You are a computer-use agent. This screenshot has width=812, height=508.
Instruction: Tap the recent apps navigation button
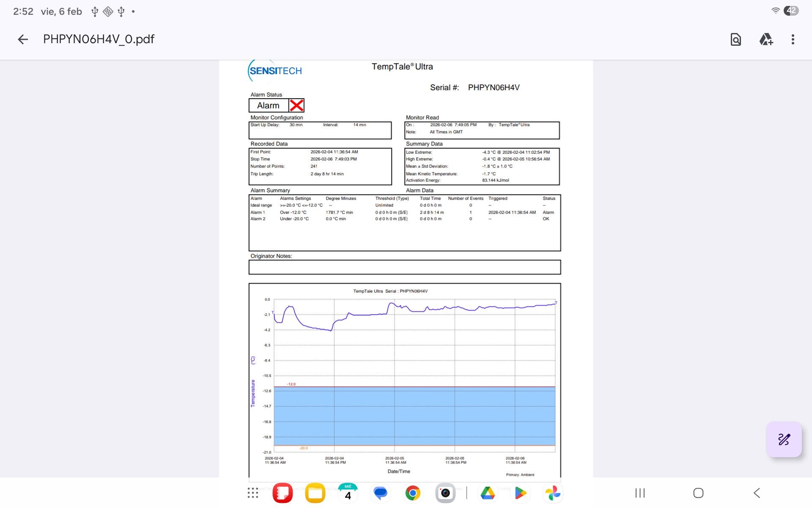640,493
